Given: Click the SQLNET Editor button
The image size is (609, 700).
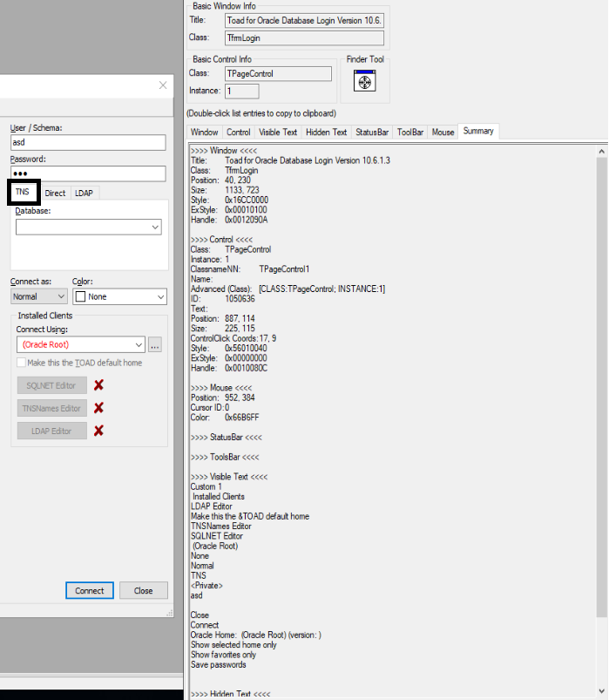Looking at the screenshot, I should pyautogui.click(x=51, y=385).
